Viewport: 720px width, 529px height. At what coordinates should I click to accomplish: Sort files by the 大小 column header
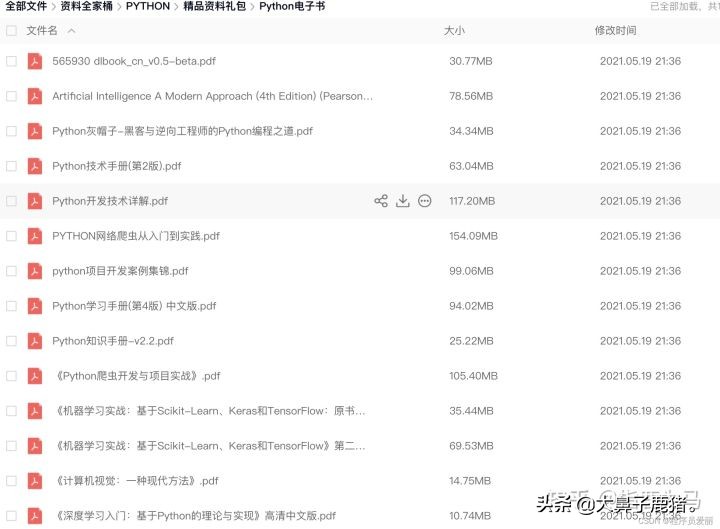point(454,31)
